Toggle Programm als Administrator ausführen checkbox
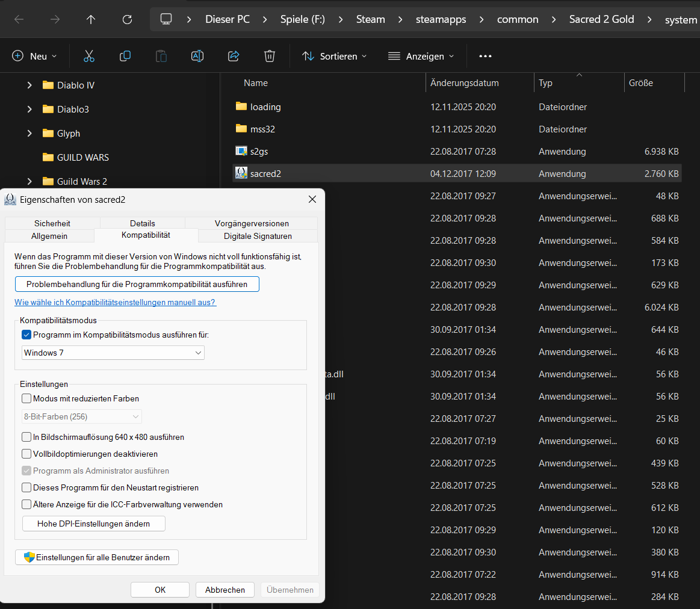 (26, 471)
